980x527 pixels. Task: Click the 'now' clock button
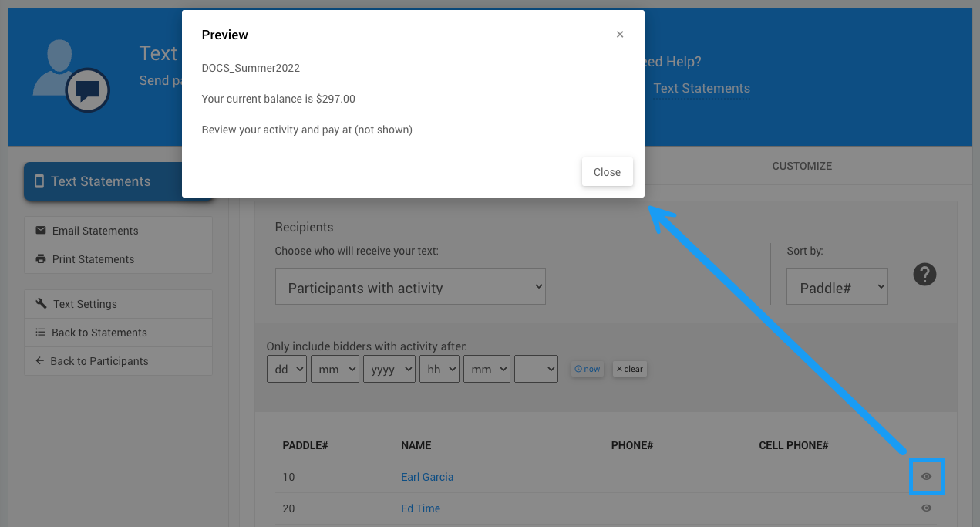click(587, 369)
